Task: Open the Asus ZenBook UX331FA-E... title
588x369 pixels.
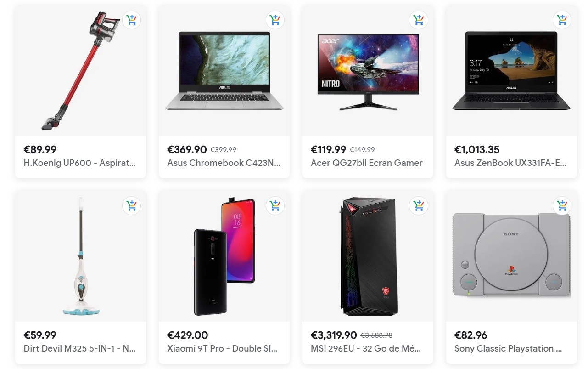Action: tap(510, 163)
